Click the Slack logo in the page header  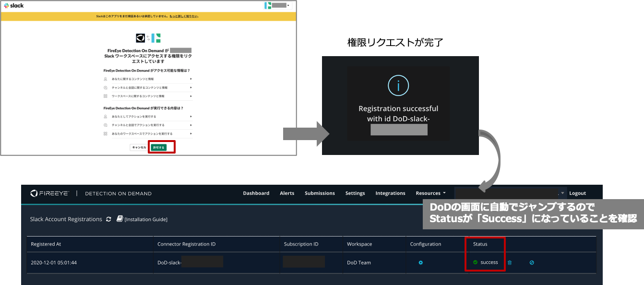pyautogui.click(x=14, y=5)
